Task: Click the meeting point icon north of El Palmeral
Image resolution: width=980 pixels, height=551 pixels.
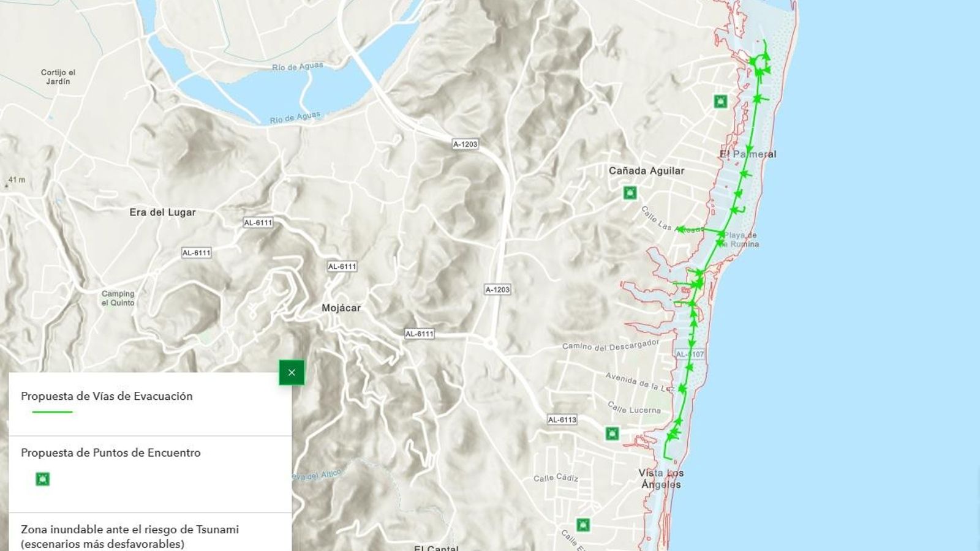Action: (720, 101)
